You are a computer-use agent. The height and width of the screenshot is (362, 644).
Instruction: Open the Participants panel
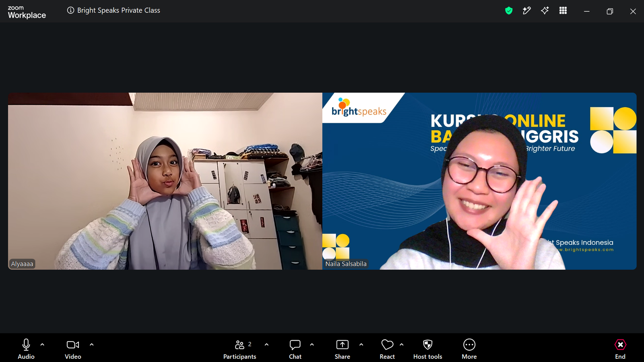[x=240, y=349]
